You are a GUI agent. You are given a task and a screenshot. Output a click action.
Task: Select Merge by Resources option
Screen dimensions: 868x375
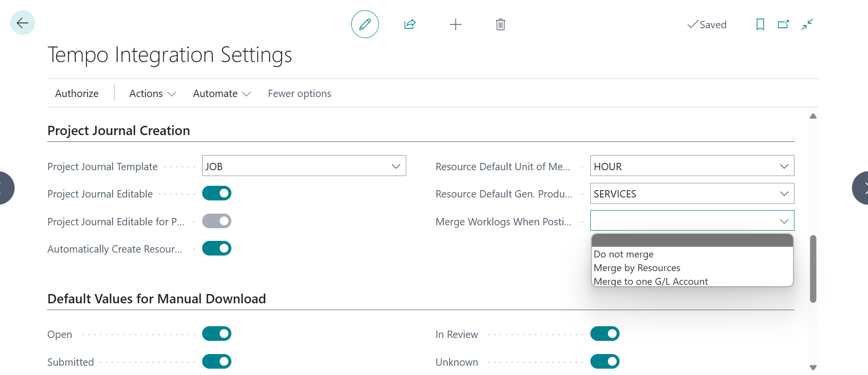tap(637, 268)
